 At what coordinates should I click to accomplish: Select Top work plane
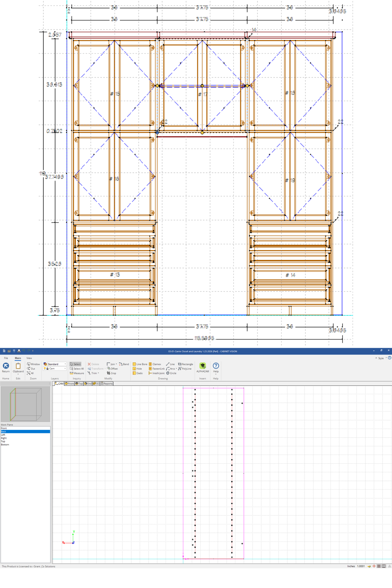tap(25, 441)
